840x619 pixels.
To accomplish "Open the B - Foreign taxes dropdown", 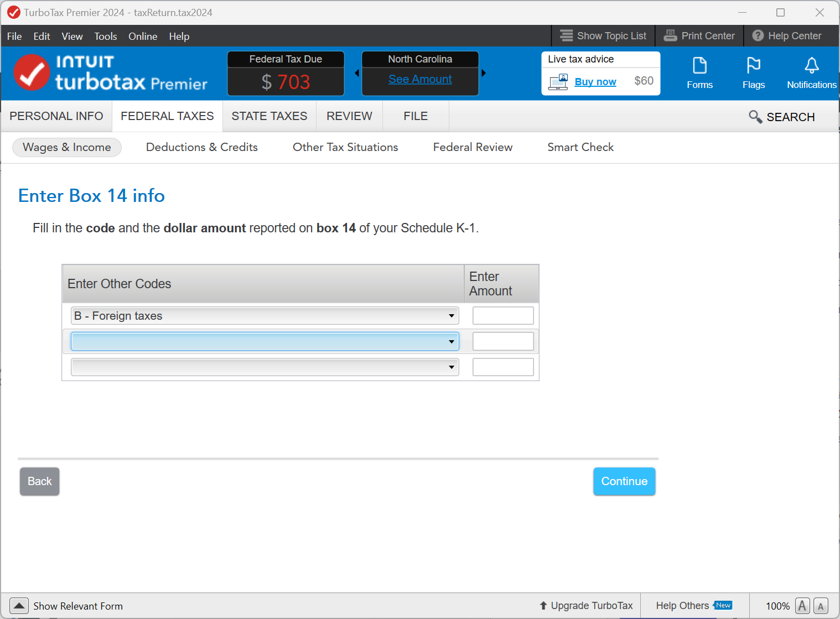I will [x=265, y=316].
